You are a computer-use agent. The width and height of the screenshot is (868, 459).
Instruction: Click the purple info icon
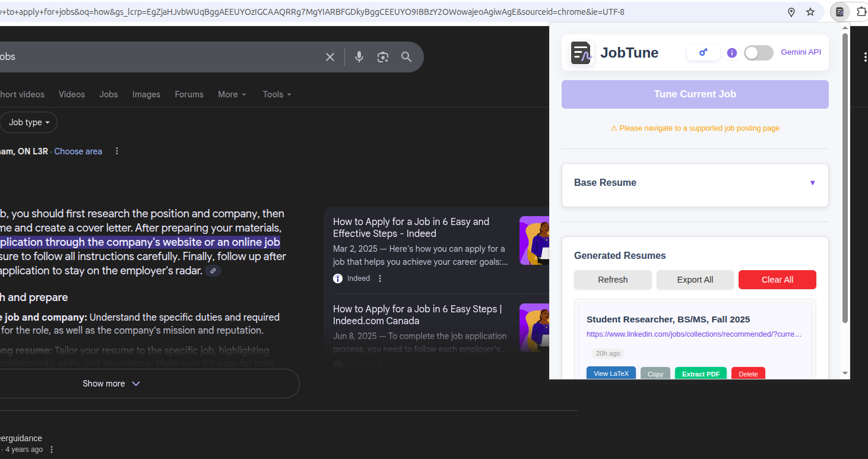coord(732,53)
